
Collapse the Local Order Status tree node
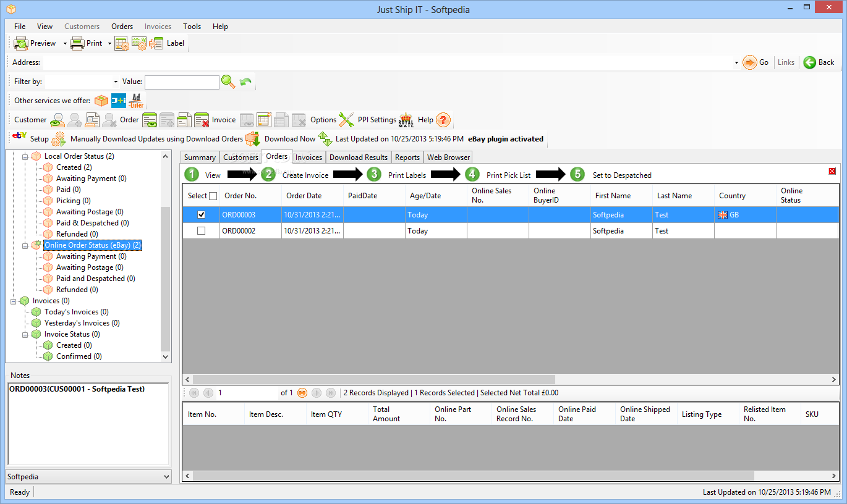pos(26,157)
